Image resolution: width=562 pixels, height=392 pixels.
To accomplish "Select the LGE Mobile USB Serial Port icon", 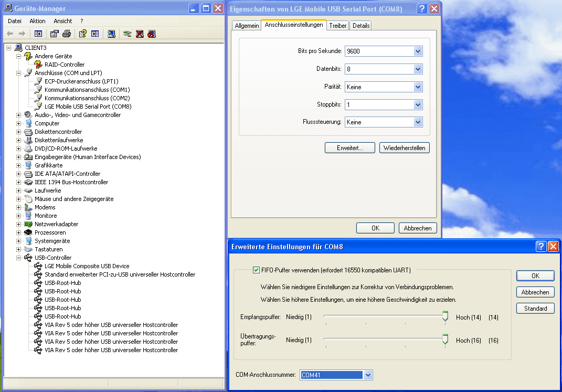I will [x=38, y=107].
